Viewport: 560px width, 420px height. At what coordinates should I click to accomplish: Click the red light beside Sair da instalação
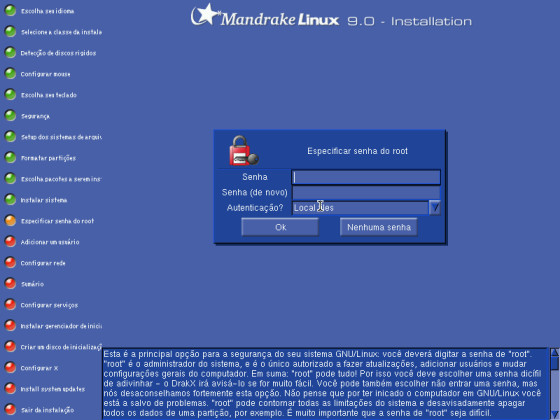pos(10,410)
